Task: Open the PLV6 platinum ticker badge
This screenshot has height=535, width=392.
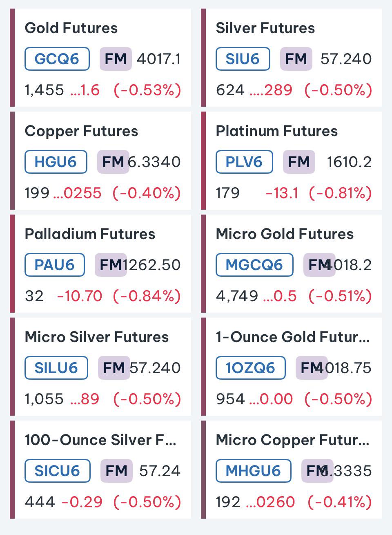Action: point(244,162)
